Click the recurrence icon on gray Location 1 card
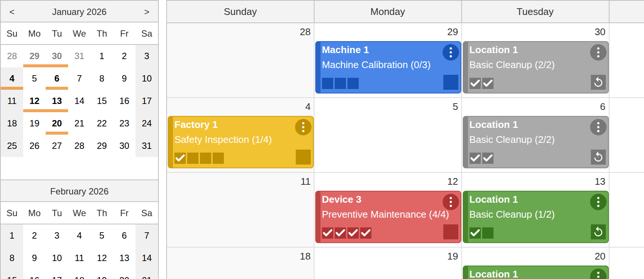This screenshot has width=644, height=279. pos(598,83)
